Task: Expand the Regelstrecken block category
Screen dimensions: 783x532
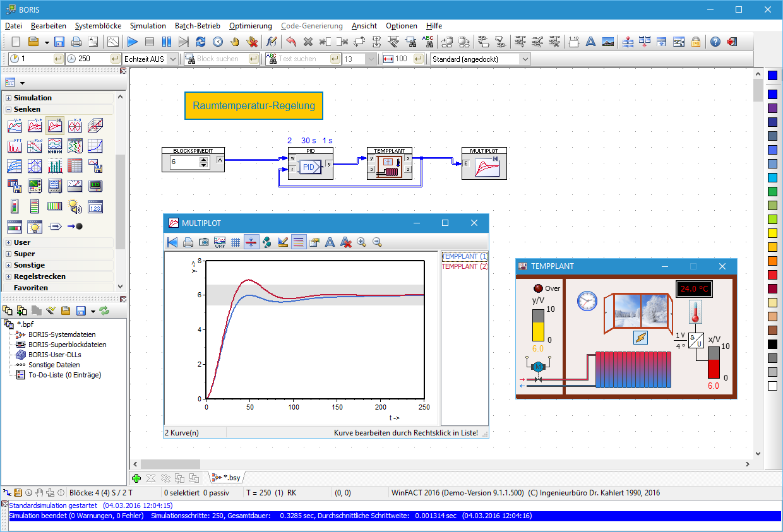Action: pyautogui.click(x=9, y=276)
